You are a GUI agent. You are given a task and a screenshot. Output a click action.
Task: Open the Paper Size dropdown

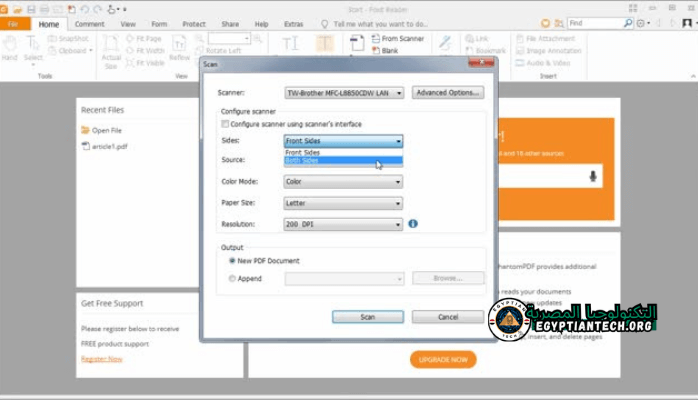(x=343, y=203)
